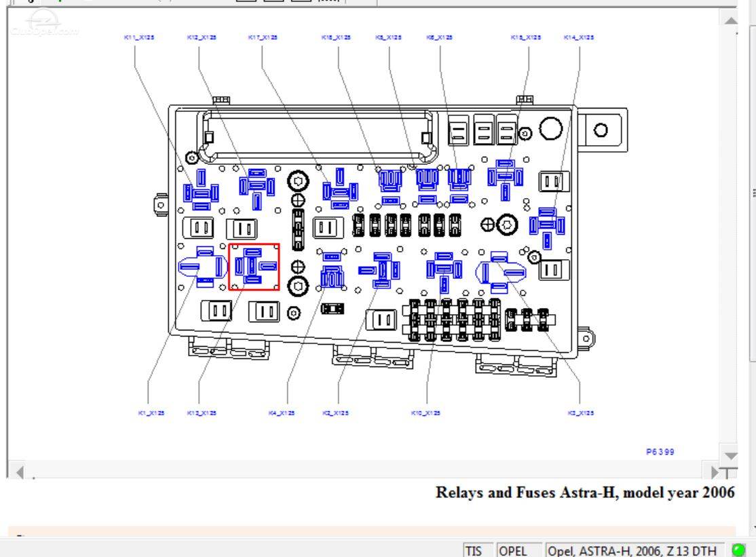Click the K4_X125 label text
Screen dimensions: 756x557
tap(282, 413)
